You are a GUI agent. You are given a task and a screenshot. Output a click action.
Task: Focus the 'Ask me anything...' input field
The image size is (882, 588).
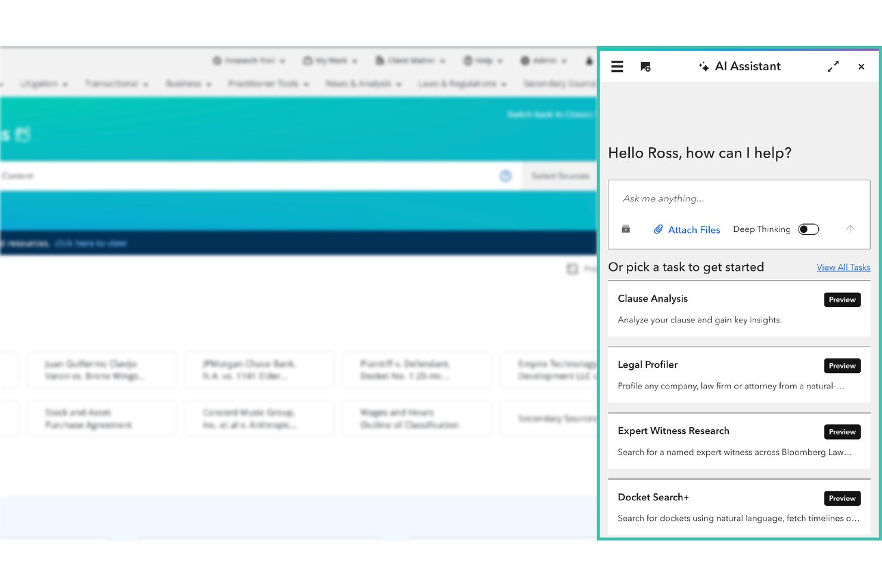pos(739,199)
